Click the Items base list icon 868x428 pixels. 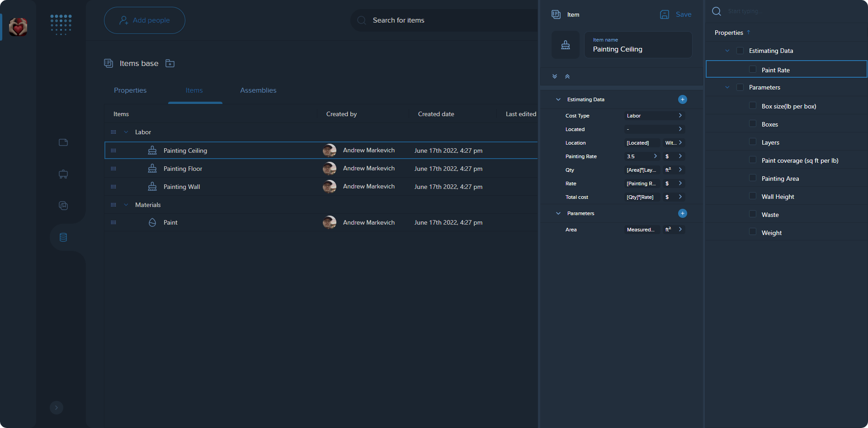(x=108, y=63)
